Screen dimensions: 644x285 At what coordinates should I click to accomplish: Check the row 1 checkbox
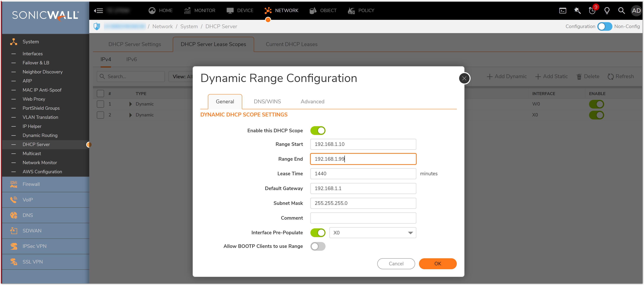pyautogui.click(x=100, y=104)
